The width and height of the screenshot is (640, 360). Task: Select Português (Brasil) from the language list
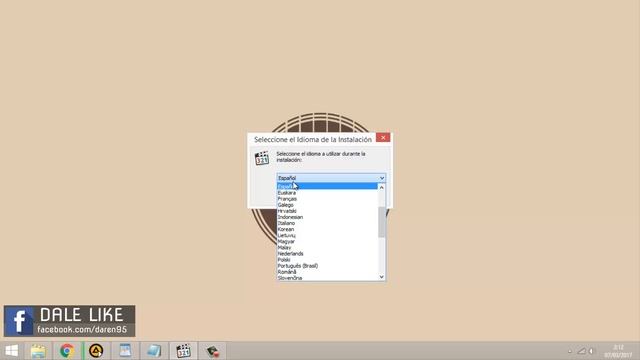click(327, 266)
